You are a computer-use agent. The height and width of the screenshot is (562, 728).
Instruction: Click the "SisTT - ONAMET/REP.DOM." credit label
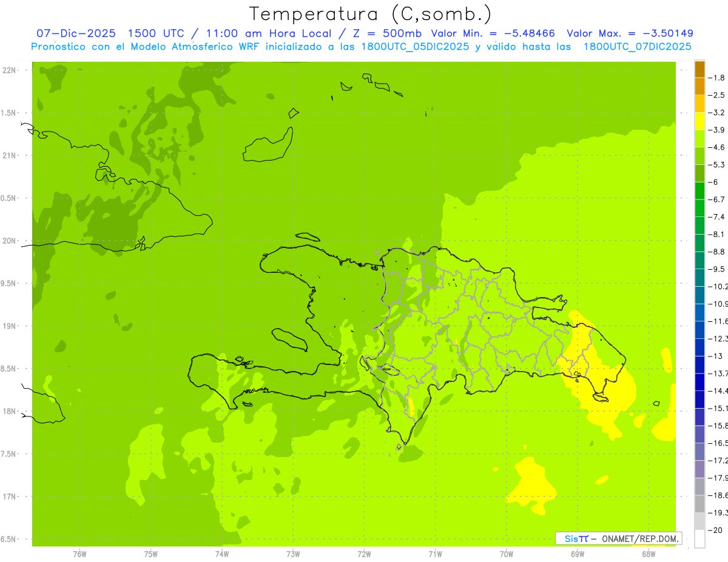tap(619, 538)
